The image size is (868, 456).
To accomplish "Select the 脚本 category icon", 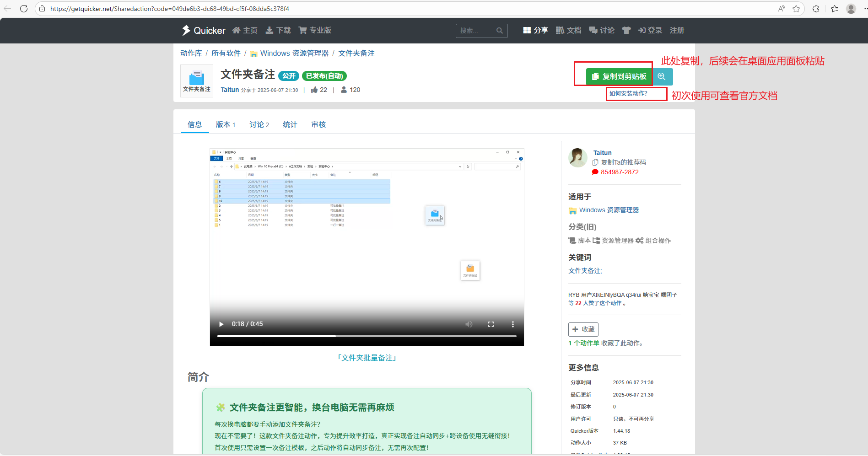I will pyautogui.click(x=572, y=240).
